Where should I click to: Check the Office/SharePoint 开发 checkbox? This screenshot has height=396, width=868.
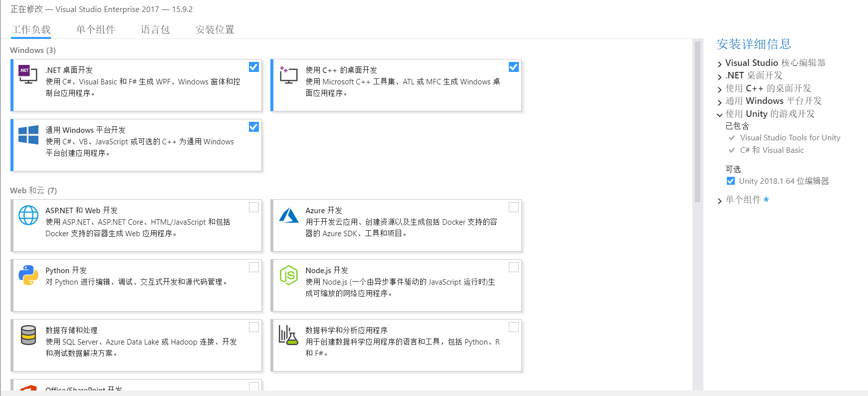[254, 386]
